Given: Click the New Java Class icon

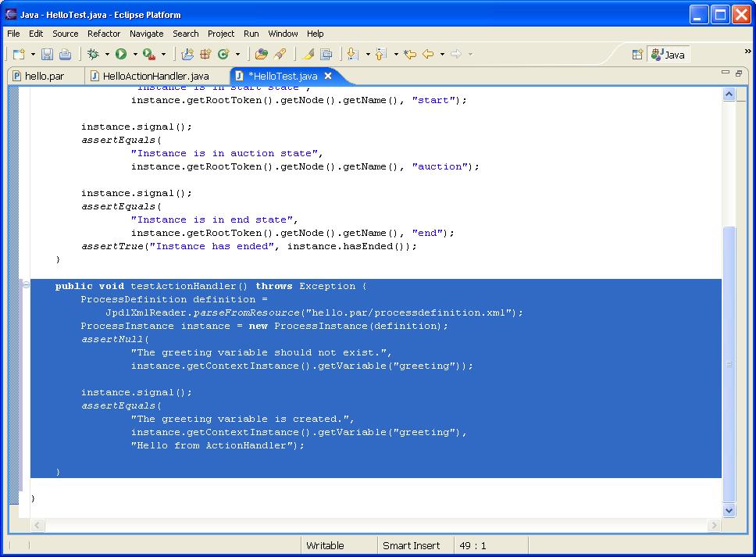Looking at the screenshot, I should (223, 54).
